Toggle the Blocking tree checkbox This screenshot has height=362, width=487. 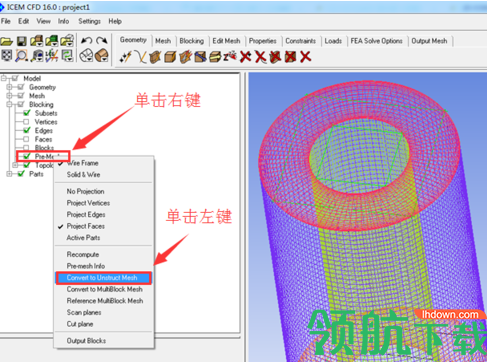tap(21, 104)
